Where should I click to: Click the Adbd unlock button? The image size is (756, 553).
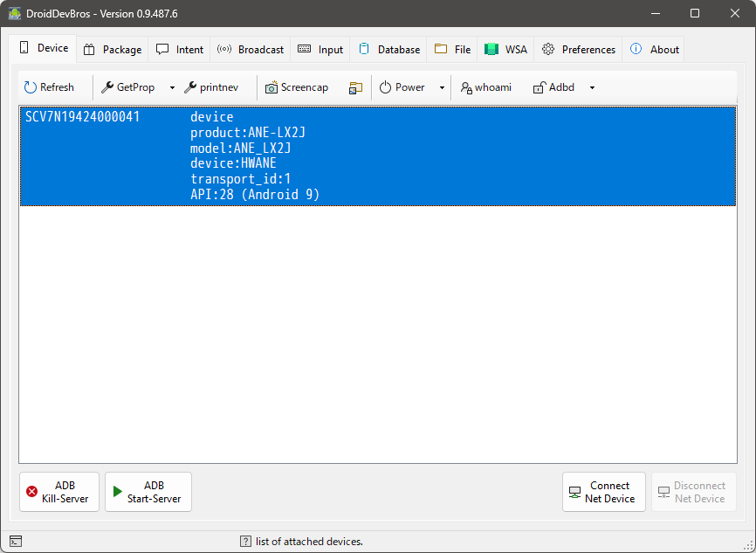553,87
